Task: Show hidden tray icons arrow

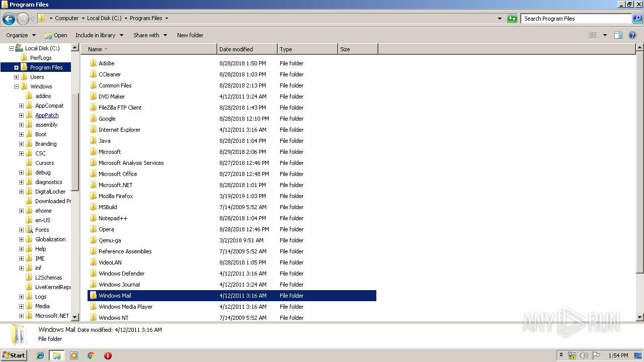Action: (x=561, y=355)
